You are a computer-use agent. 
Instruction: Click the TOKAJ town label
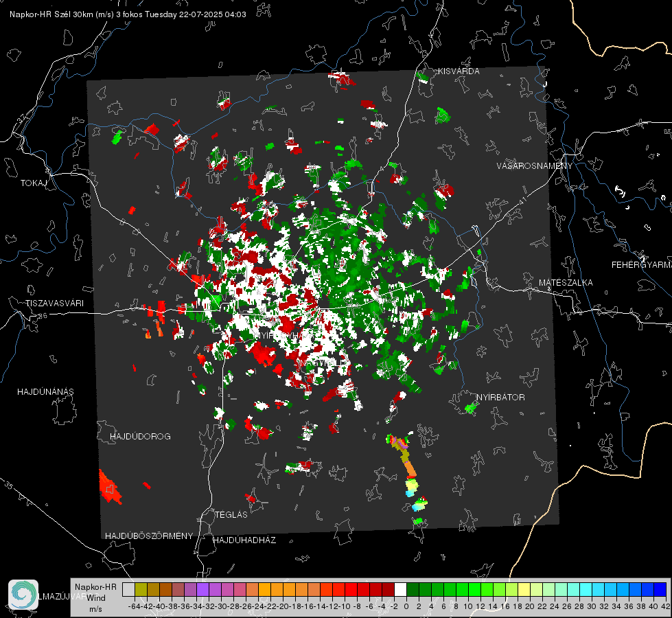click(x=34, y=183)
